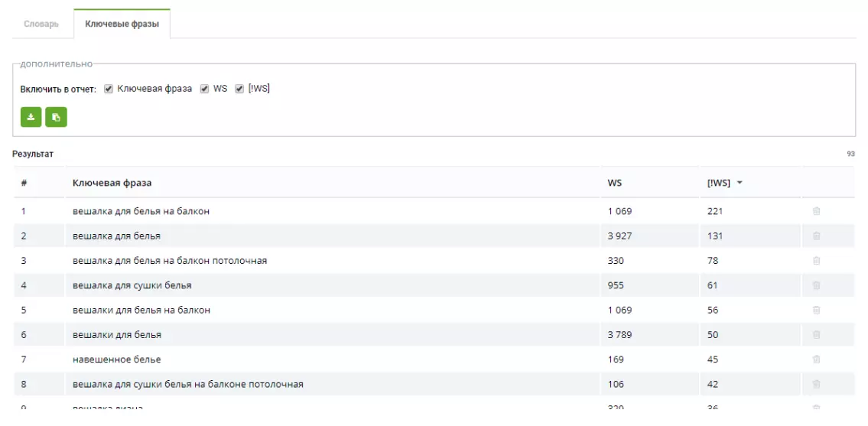868x426 pixels.
Task: Delete "вешалка для сушки белья" row with WS 955
Action: tap(816, 285)
